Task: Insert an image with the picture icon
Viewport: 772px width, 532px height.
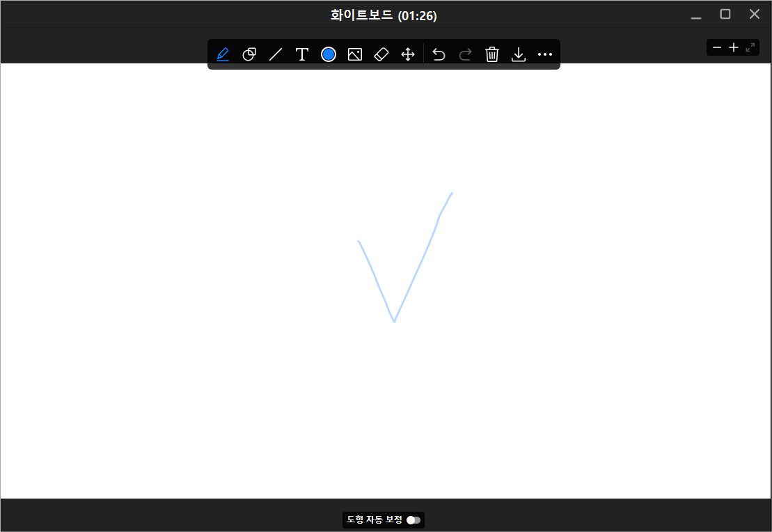Action: 355,54
